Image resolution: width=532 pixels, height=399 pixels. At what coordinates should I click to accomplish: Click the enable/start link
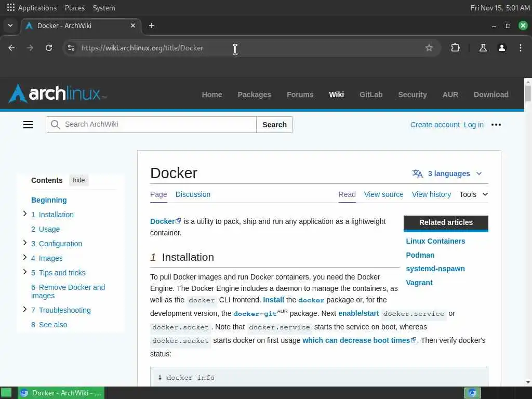[358, 313]
